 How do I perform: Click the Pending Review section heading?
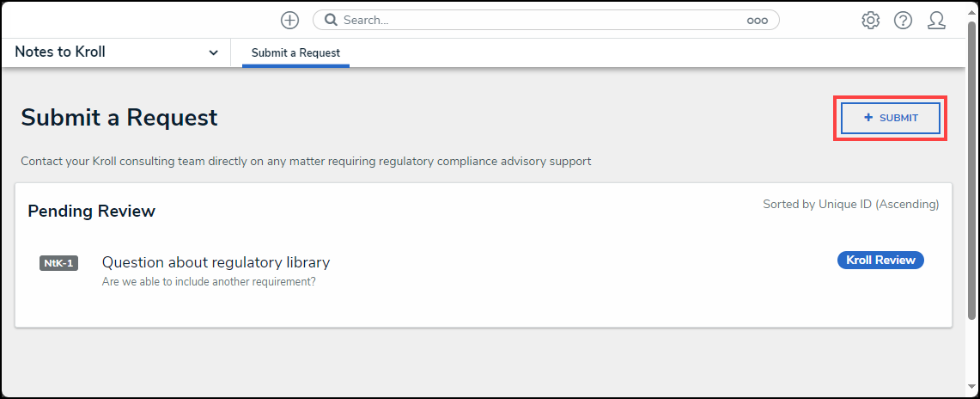[x=91, y=211]
